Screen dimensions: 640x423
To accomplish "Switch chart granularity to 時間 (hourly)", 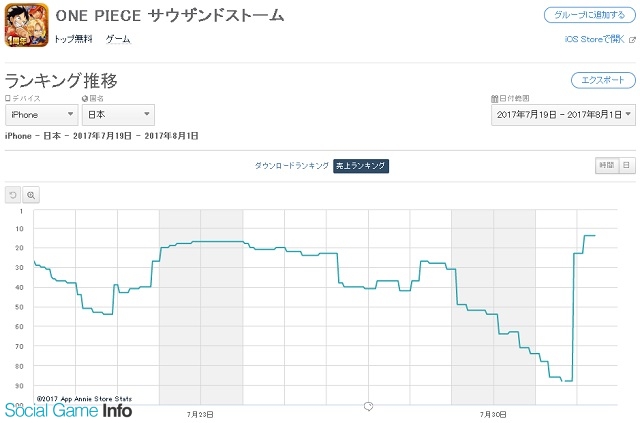I will pos(607,165).
